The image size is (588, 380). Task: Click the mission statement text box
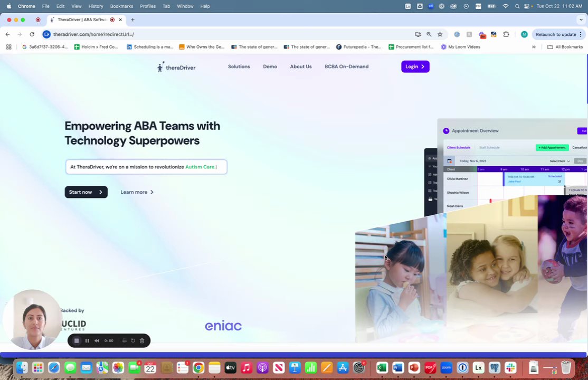pyautogui.click(x=146, y=167)
